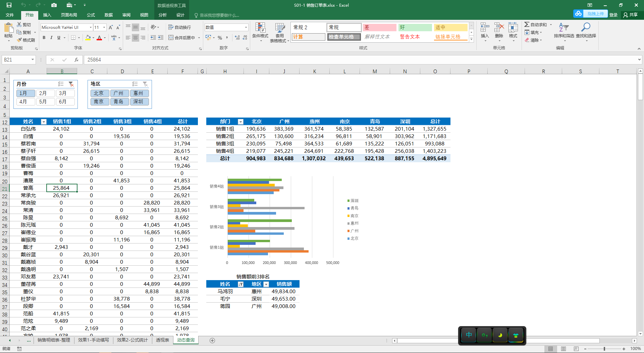Screen dimensions: 644x353
Task: Open the number format dropdown showing 数值
Action: pos(246,27)
